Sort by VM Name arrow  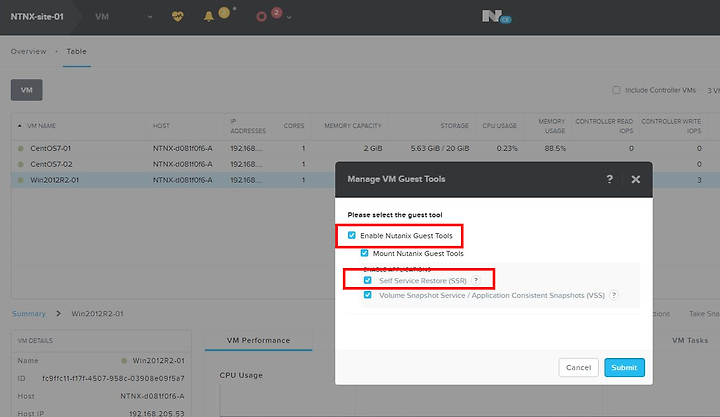click(x=19, y=126)
